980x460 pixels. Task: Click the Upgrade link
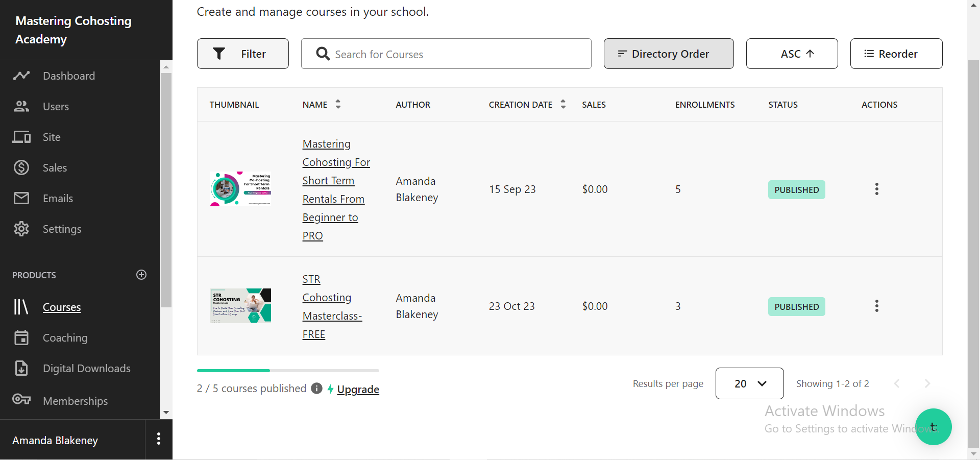tap(358, 390)
